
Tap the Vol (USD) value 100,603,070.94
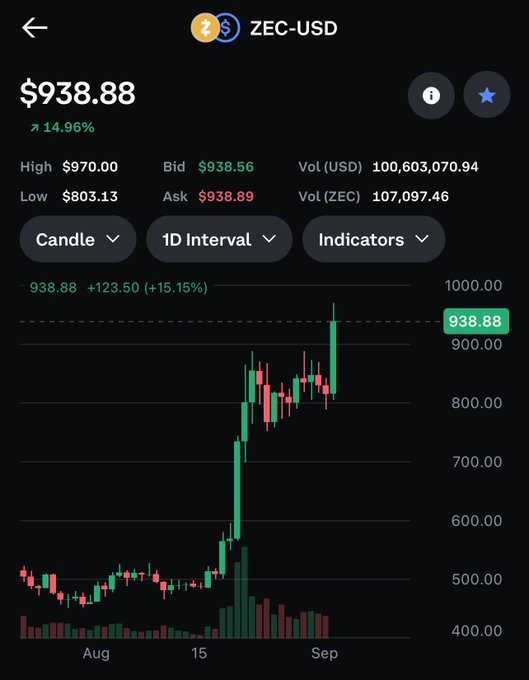point(425,167)
